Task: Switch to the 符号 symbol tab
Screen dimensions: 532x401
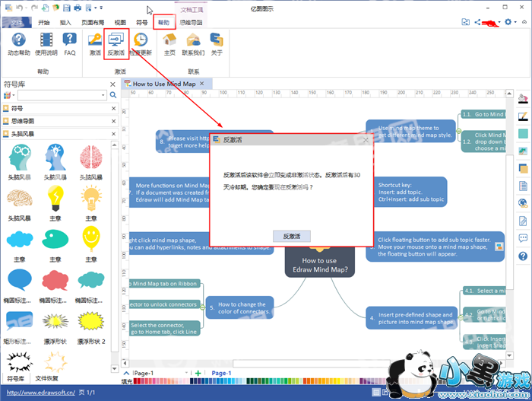Action: click(x=142, y=22)
